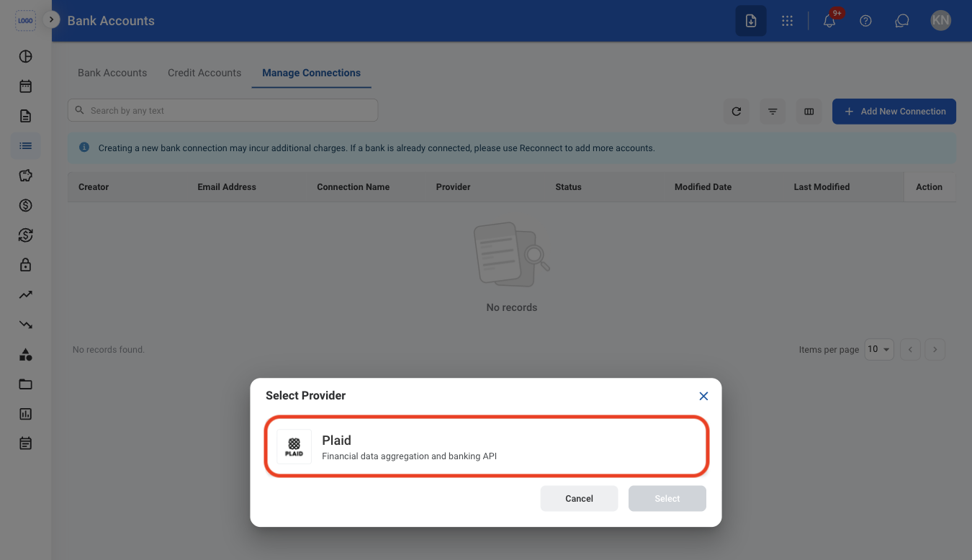Screen dimensions: 972x560
Task: Click the refresh connections icon
Action: (737, 112)
